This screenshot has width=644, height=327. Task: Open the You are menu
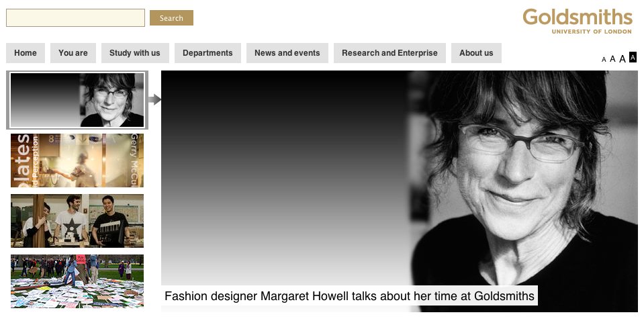tap(73, 53)
